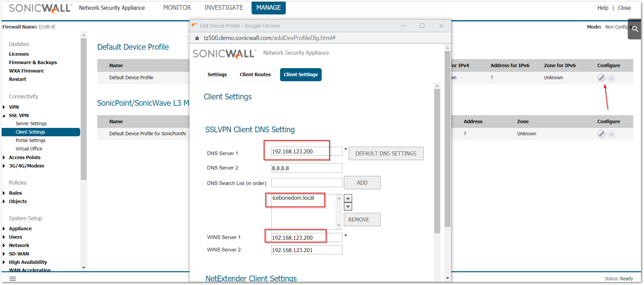Click SonicWall logo in main window
Image resolution: width=644 pixels, height=285 pixels.
point(41,8)
